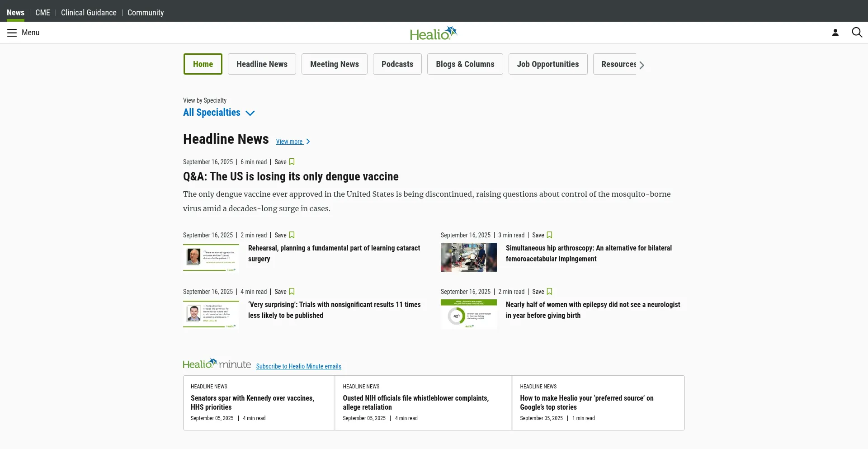Open the simultaneous hip arthroscopy headline
The image size is (868, 449).
589,253
